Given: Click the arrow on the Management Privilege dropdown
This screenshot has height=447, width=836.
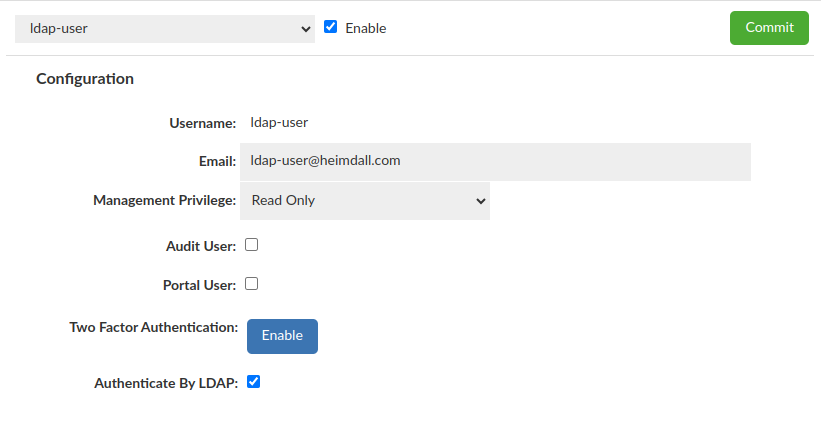Looking at the screenshot, I should 478,201.
